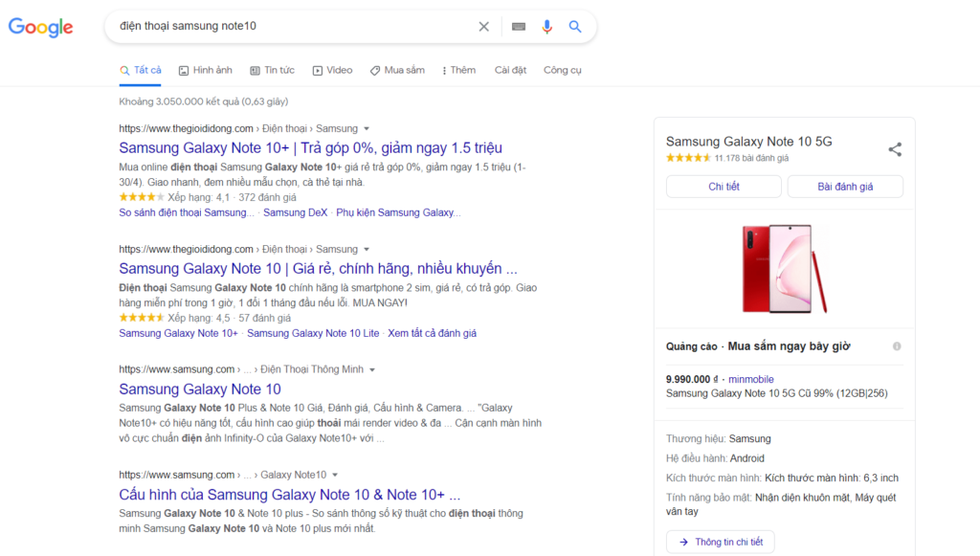
Task: Open the Xem tất cả đánh giá link
Action: [x=432, y=333]
